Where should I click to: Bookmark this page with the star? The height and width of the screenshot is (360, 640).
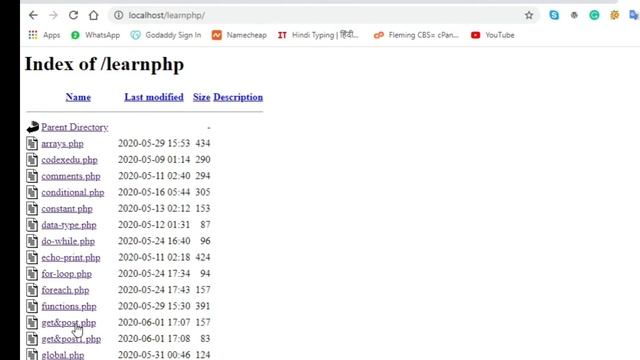pos(529,16)
